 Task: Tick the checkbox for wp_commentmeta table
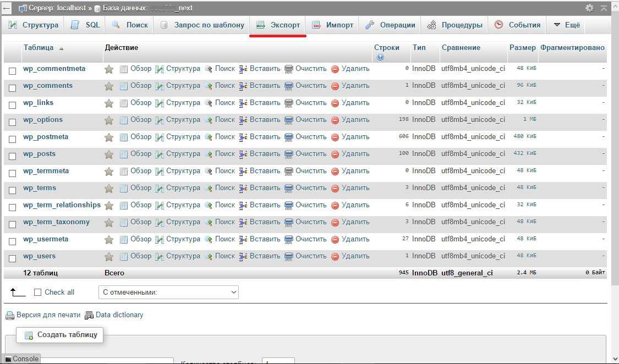click(13, 71)
